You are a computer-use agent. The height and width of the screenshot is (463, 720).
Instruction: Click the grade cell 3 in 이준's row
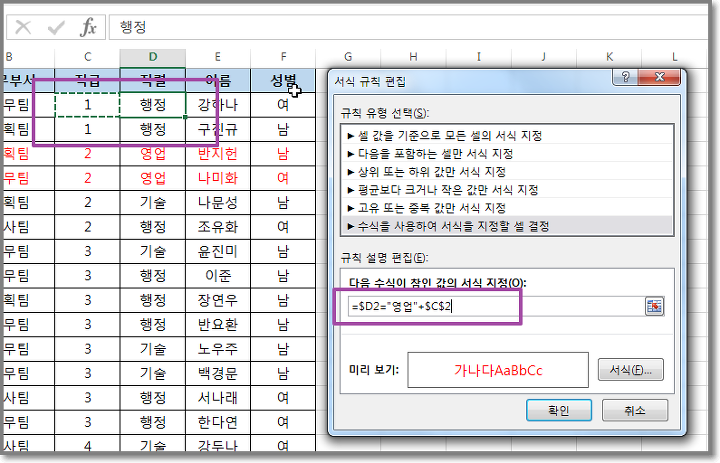[87, 276]
